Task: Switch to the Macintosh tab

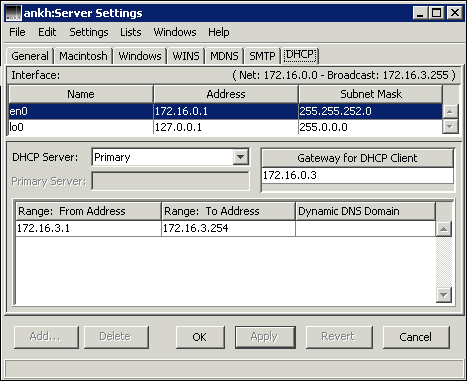Action: (83, 56)
